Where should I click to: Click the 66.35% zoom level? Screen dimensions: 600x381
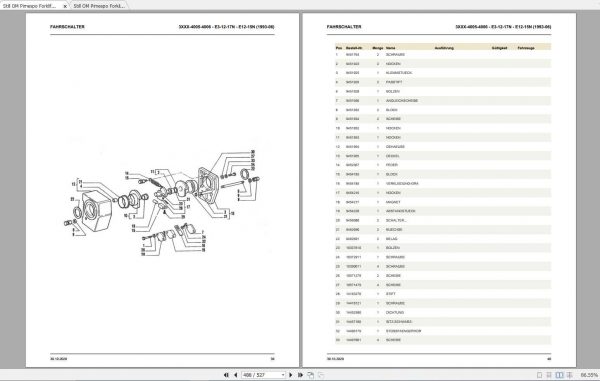pos(589,375)
